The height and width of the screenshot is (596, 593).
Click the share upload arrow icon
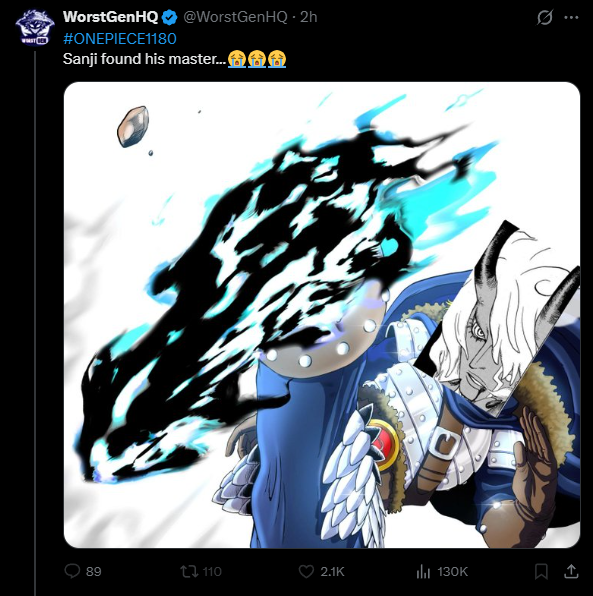(571, 571)
